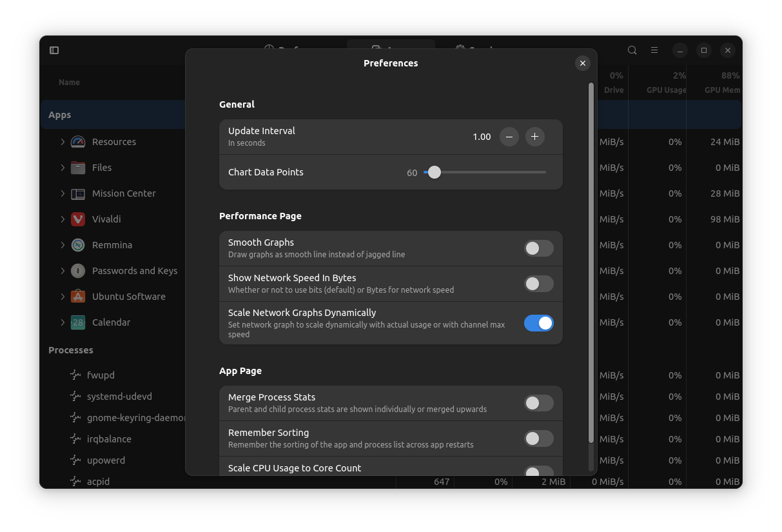Expand the Files app entry

62,167
